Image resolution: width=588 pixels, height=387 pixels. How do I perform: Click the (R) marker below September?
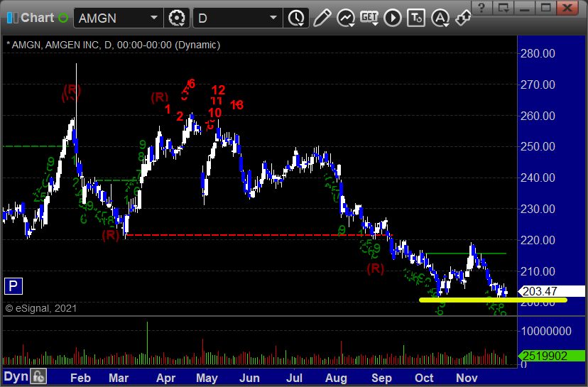pyautogui.click(x=376, y=268)
